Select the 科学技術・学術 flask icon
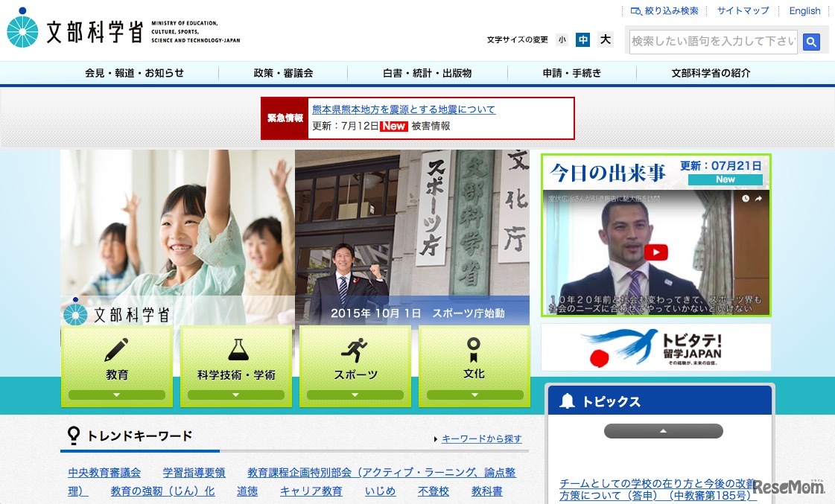Viewport: 835px width, 504px height. 236,349
